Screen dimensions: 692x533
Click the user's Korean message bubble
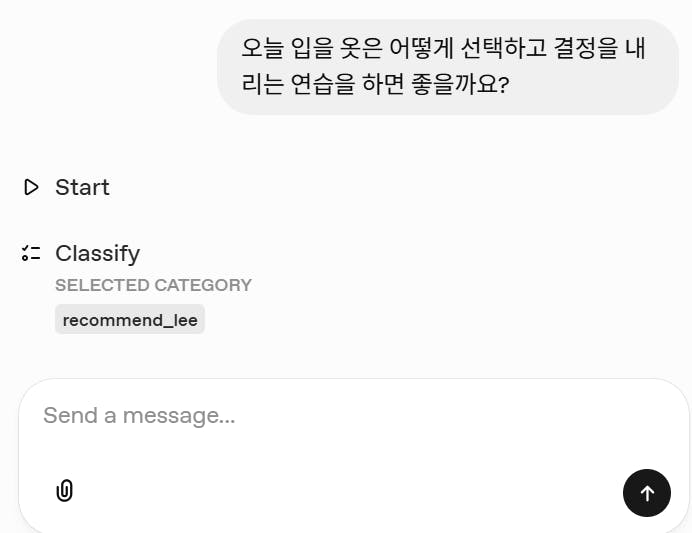point(447,66)
